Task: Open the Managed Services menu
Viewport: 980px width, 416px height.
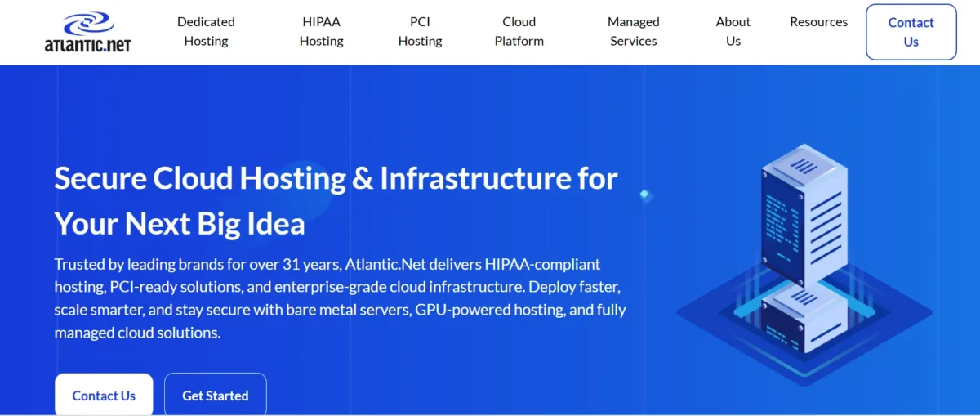Action: pyautogui.click(x=634, y=32)
